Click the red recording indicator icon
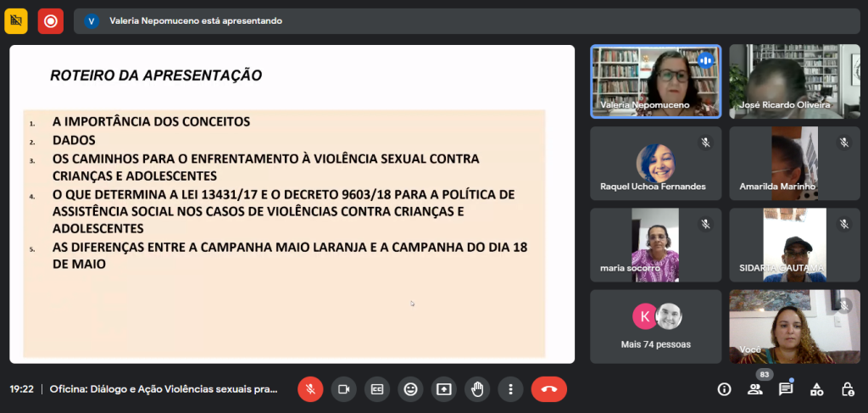This screenshot has width=868, height=413. tap(51, 21)
